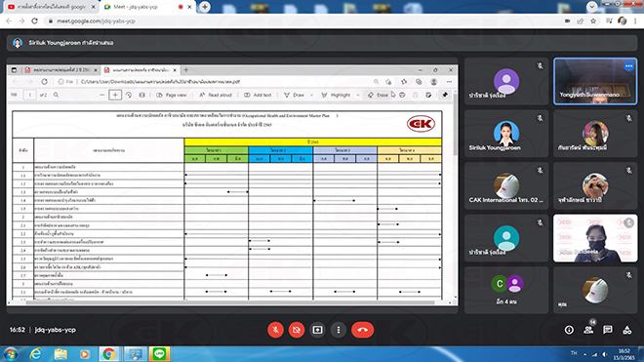644x362 pixels.
Task: Open the activities icon
Action: [626, 330]
